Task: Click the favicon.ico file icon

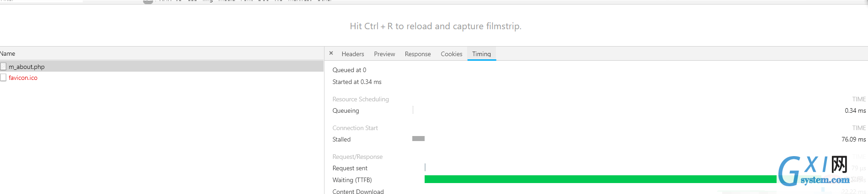Action: [3, 78]
